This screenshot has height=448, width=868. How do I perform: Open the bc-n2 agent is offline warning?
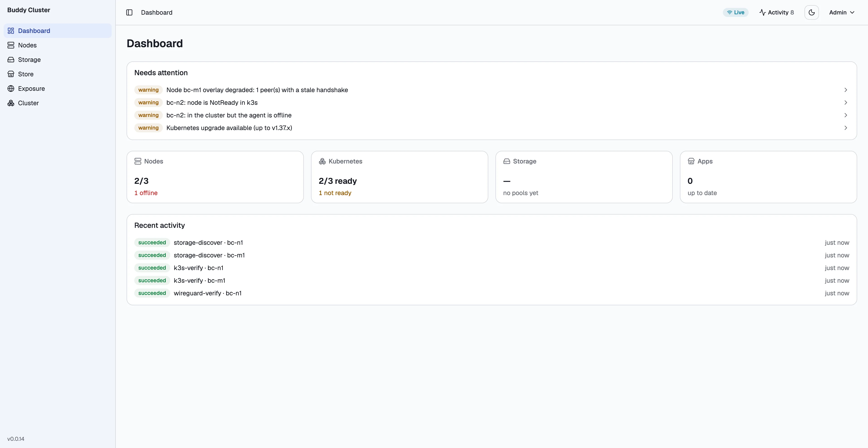(x=492, y=115)
